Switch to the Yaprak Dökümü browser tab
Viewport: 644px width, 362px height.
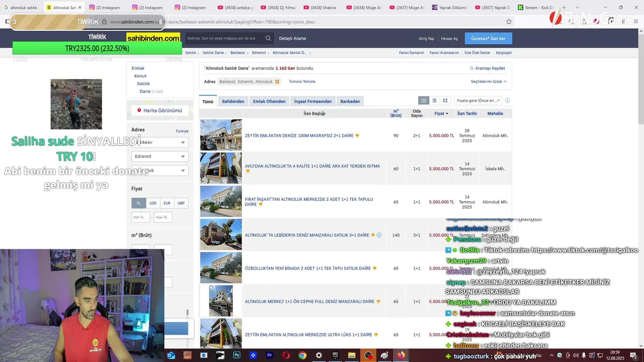coord(450,8)
